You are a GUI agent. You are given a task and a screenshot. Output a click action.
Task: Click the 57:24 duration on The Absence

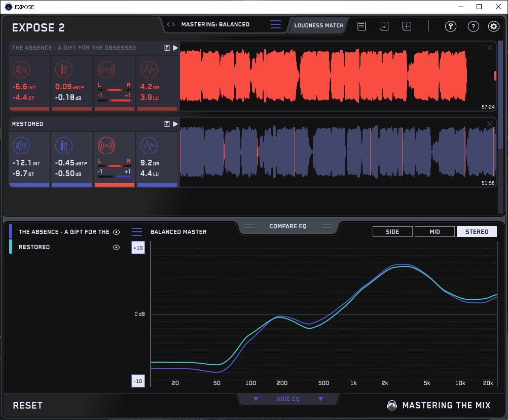(x=488, y=107)
